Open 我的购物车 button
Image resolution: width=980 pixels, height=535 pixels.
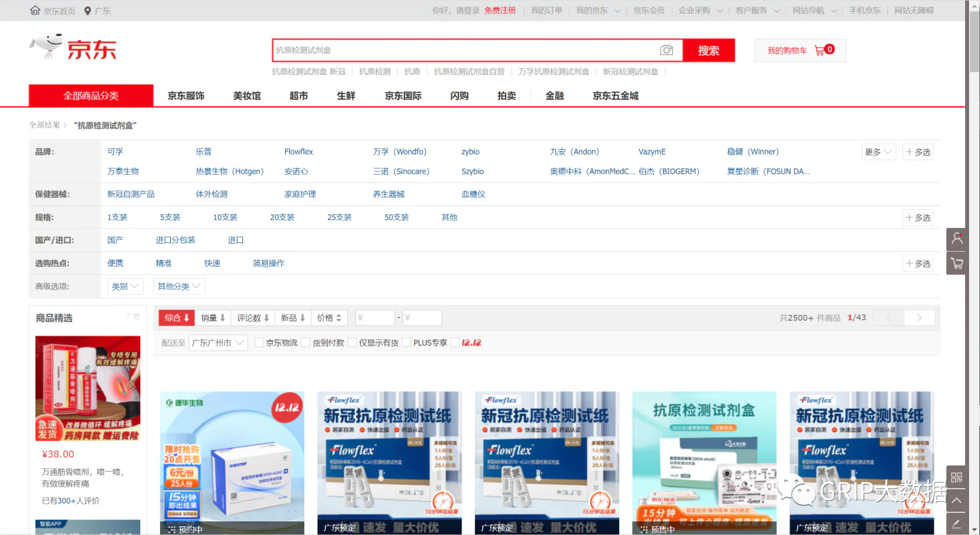tap(800, 50)
